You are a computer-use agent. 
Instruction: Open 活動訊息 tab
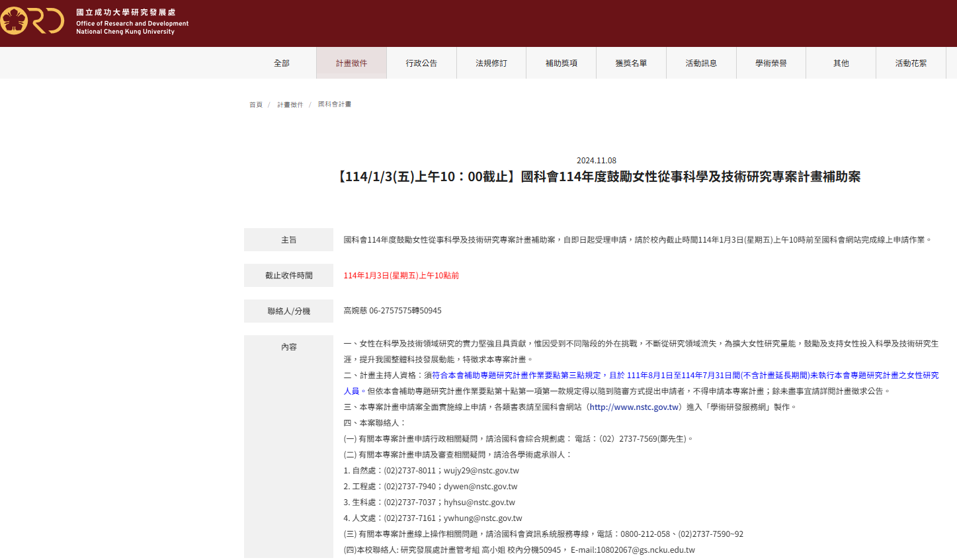click(701, 63)
